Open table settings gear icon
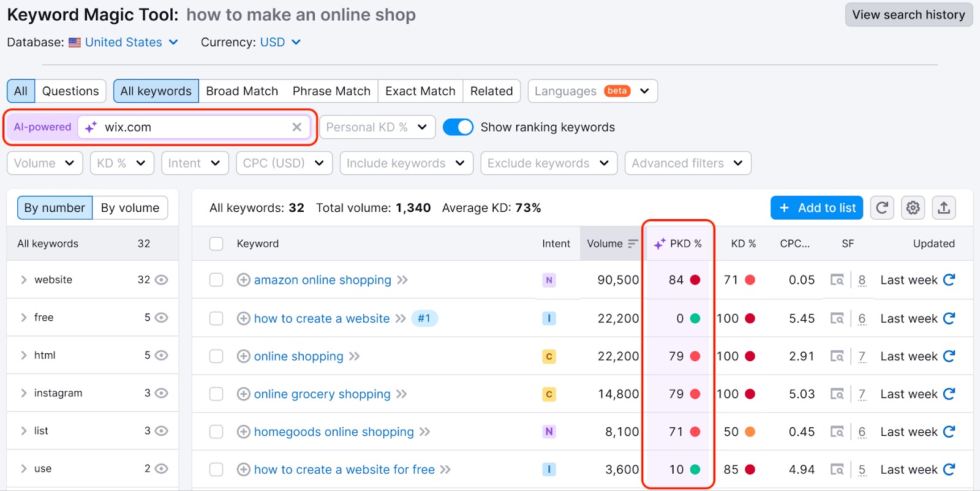 click(913, 208)
